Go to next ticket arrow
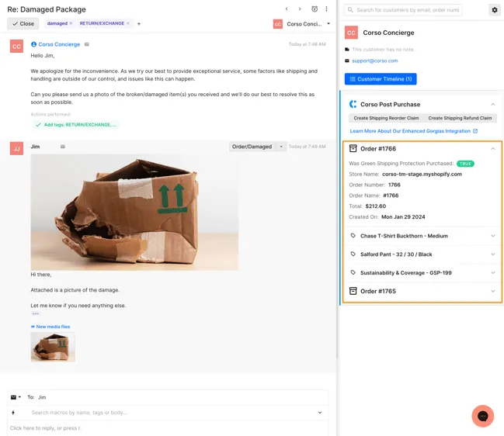The height and width of the screenshot is (436, 504). (x=300, y=9)
